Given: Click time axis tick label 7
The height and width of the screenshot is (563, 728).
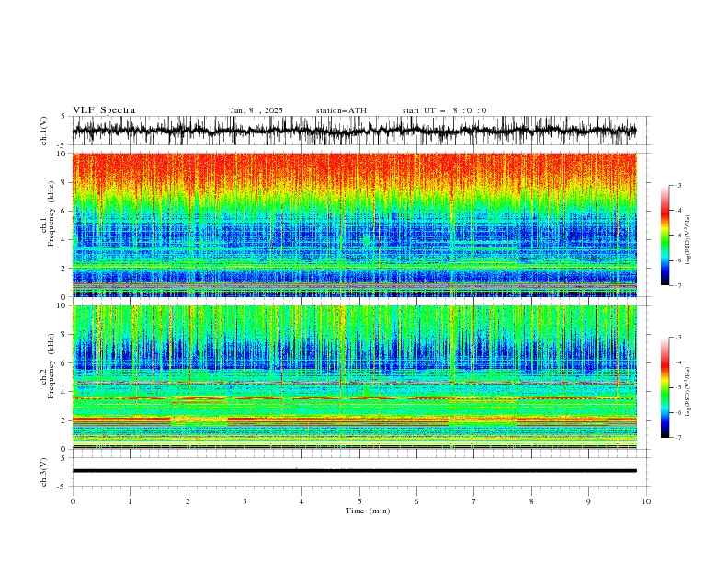Looking at the screenshot, I should click(x=474, y=501).
